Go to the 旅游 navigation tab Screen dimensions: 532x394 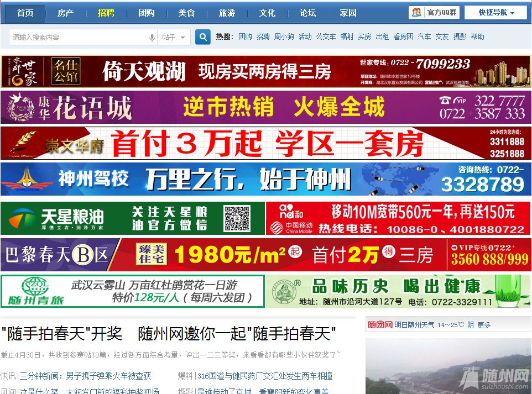coord(227,13)
